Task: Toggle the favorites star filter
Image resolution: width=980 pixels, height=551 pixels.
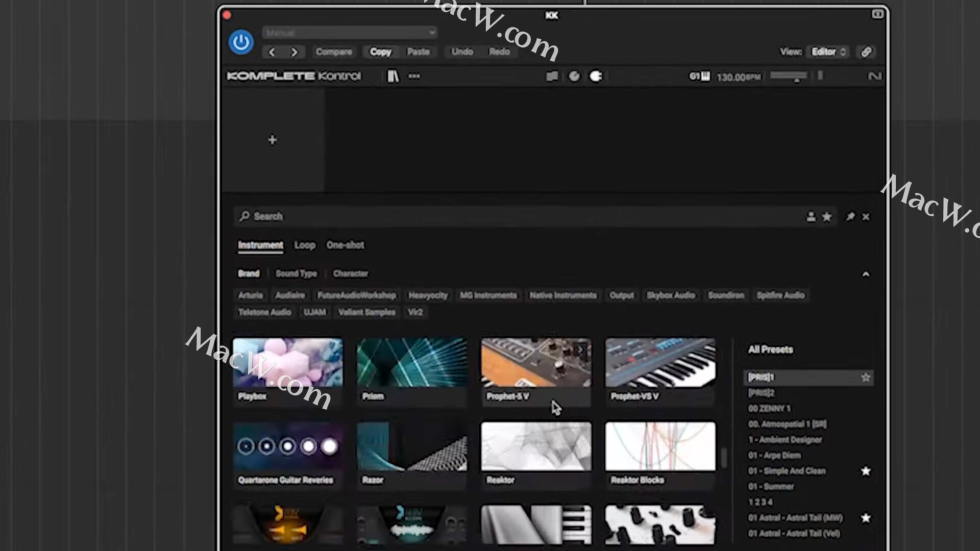Action: click(x=827, y=217)
